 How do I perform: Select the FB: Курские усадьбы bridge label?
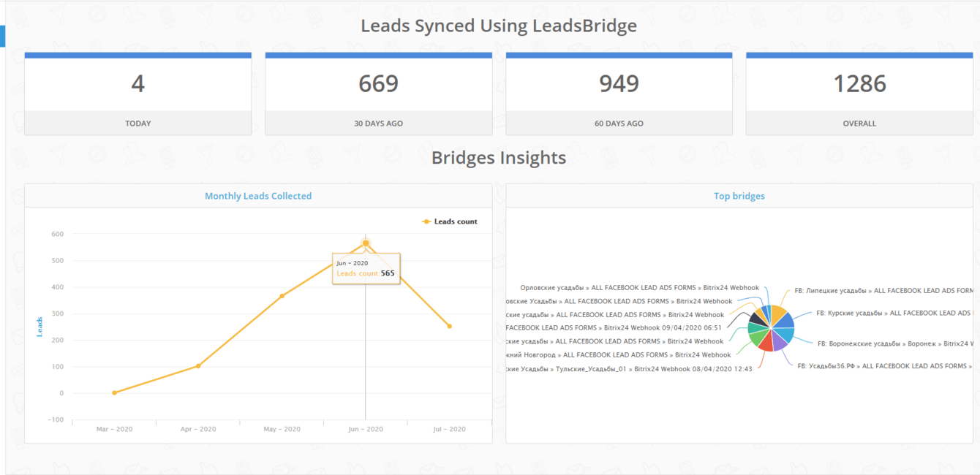894,313
